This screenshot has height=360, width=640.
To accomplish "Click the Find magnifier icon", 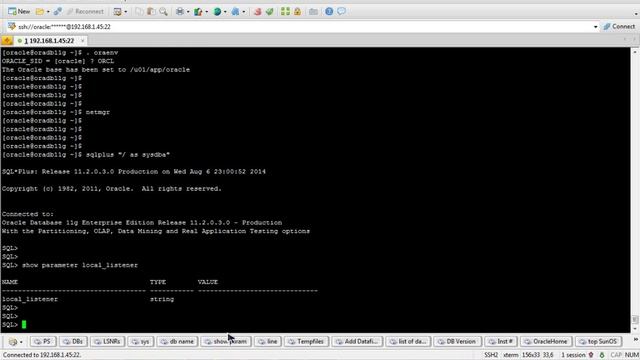I will pos(163,12).
